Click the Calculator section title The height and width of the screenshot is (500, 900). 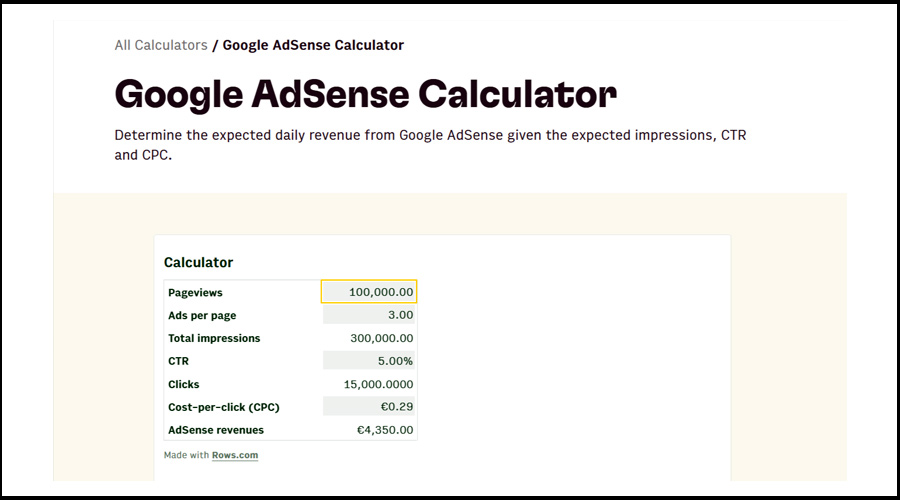[198, 263]
